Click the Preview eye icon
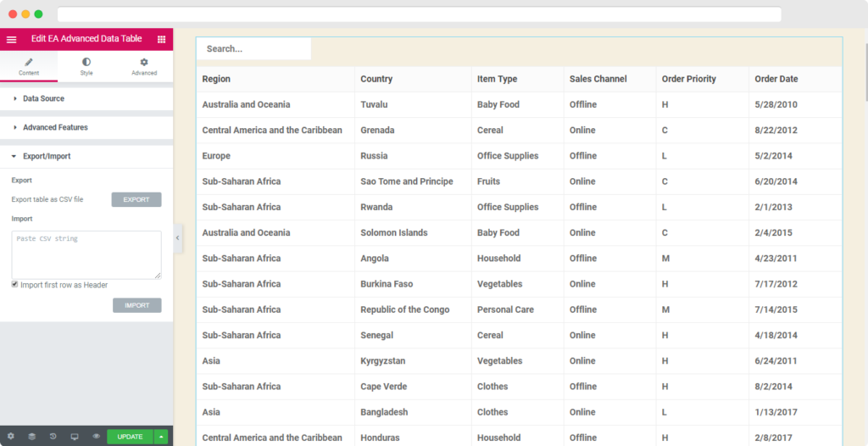Screen dimensions: 868x446 tap(96, 437)
